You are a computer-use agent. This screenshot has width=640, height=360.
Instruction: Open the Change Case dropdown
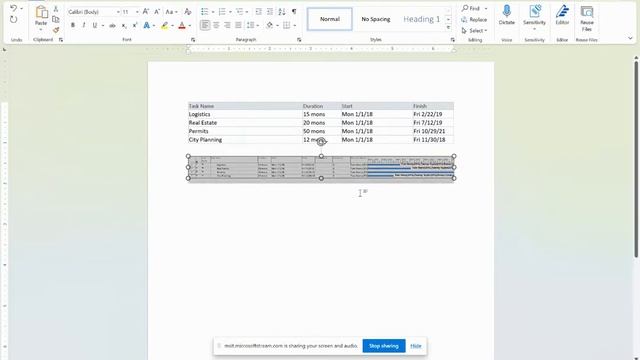[x=171, y=12]
